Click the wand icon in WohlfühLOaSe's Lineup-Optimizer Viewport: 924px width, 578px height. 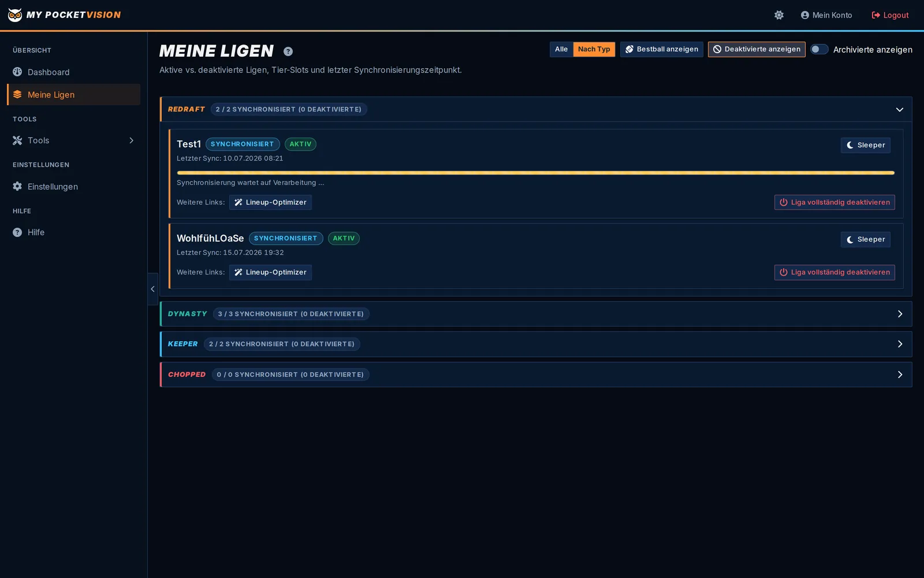pyautogui.click(x=239, y=272)
